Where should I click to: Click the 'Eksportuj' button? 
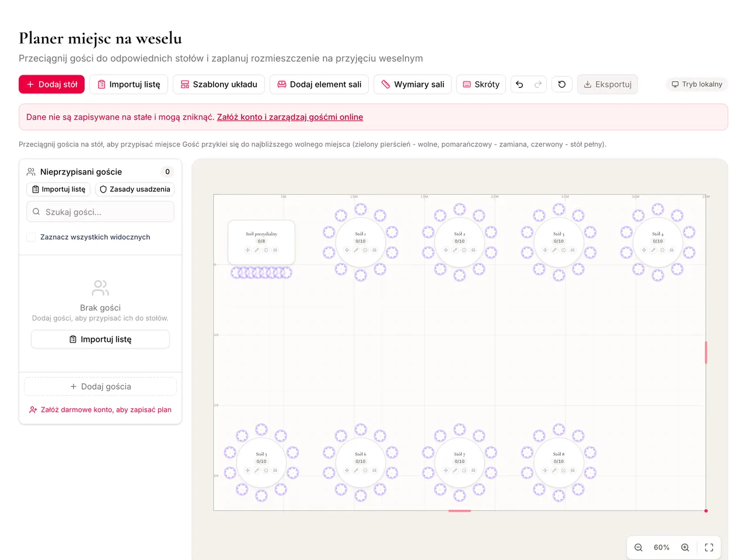608,85
